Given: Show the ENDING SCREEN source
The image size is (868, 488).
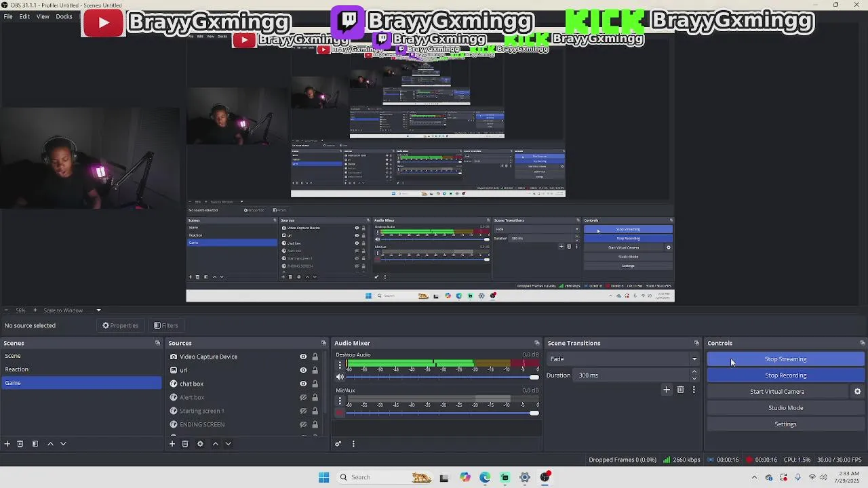Looking at the screenshot, I should (303, 424).
